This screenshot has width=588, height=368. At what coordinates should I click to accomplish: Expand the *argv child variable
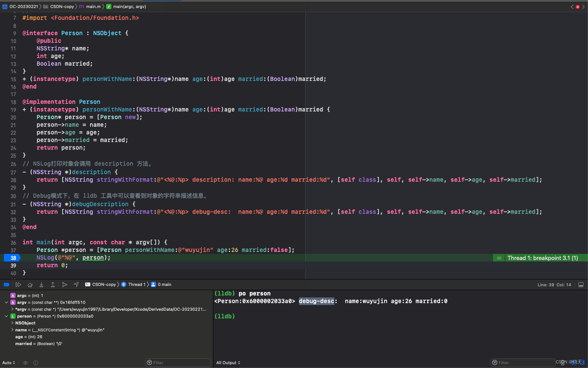pyautogui.click(x=12, y=309)
